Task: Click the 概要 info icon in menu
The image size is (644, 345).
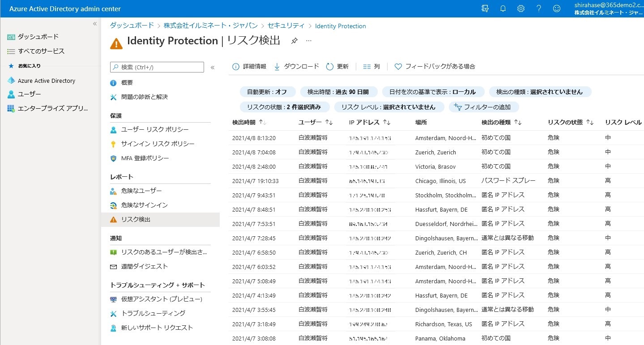Action: coord(114,83)
